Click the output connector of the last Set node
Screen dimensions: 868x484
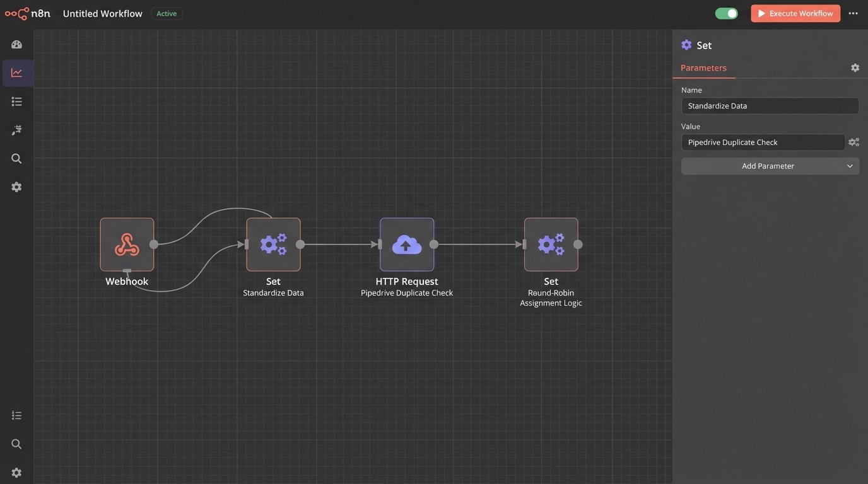point(578,245)
